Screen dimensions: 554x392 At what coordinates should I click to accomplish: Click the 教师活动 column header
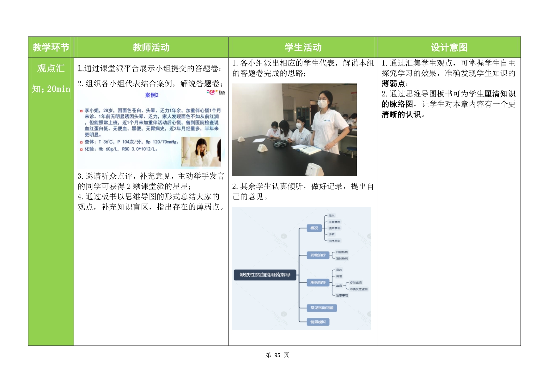pos(151,47)
